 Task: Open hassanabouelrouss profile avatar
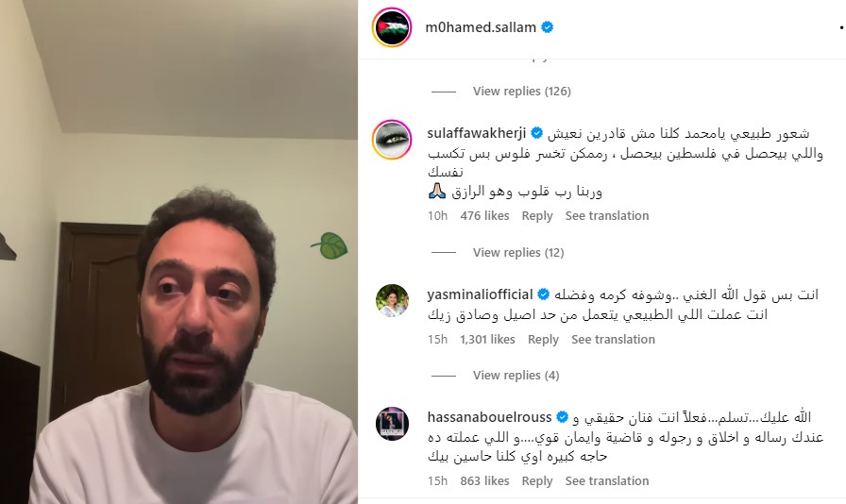point(392,424)
